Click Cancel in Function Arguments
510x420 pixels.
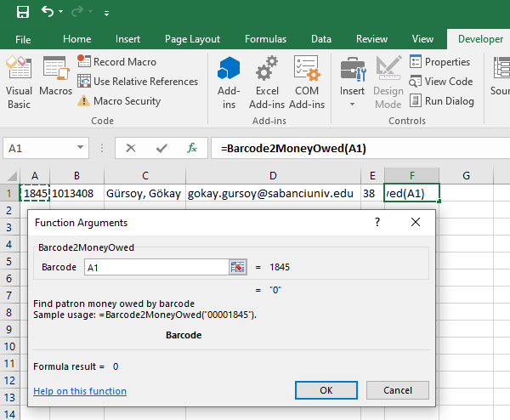point(398,390)
